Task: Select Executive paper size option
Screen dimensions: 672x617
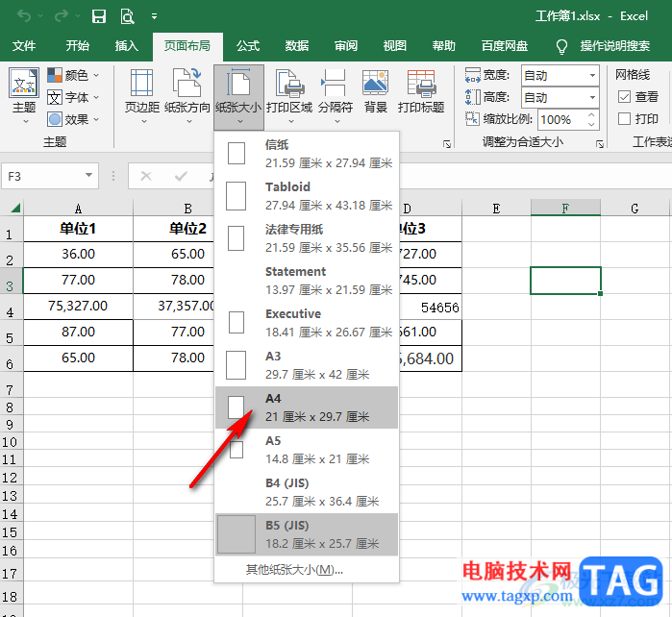Action: [x=307, y=323]
